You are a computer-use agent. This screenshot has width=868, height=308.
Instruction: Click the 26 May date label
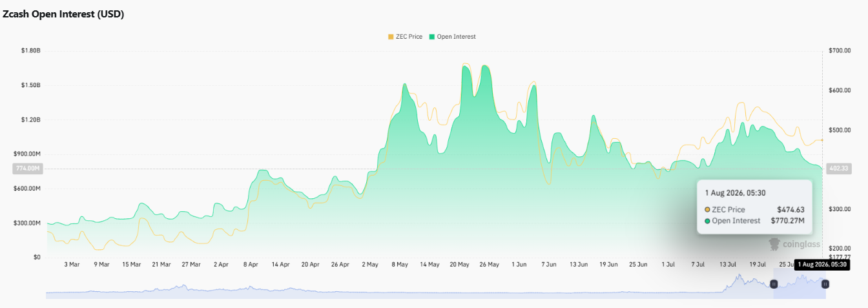click(x=489, y=265)
